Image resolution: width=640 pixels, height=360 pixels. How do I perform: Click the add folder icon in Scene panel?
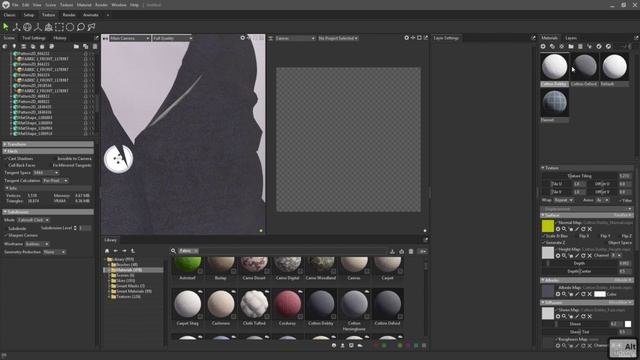76,47
